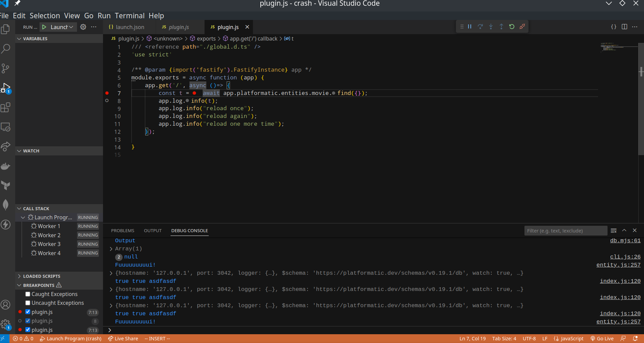Pause program execution in debug toolbar
The image size is (644, 343).
point(470,26)
